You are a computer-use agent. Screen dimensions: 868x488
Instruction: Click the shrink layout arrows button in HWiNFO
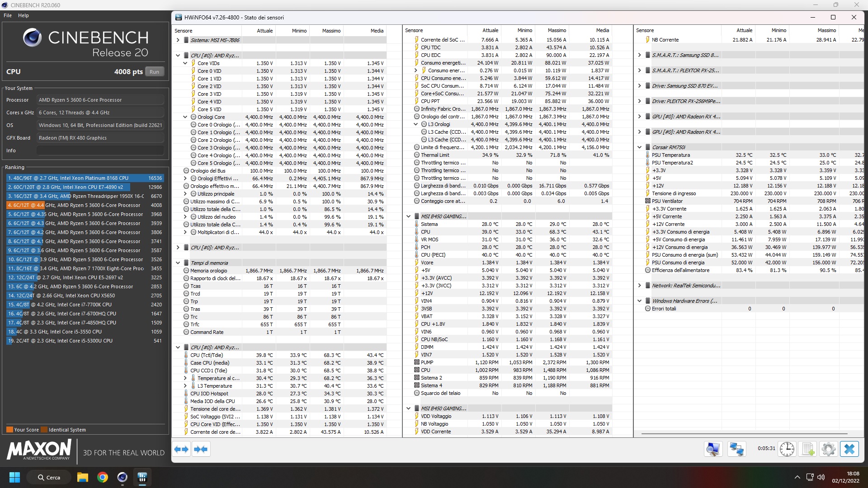(200, 449)
